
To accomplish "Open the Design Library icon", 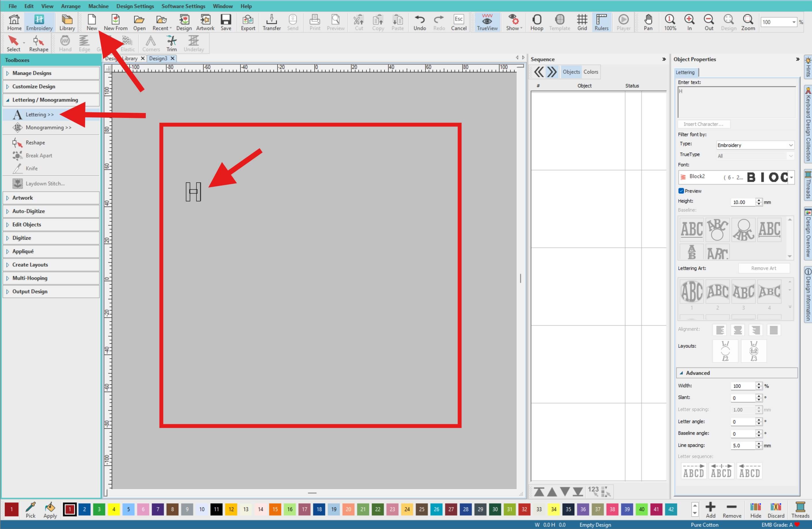I will tap(67, 22).
